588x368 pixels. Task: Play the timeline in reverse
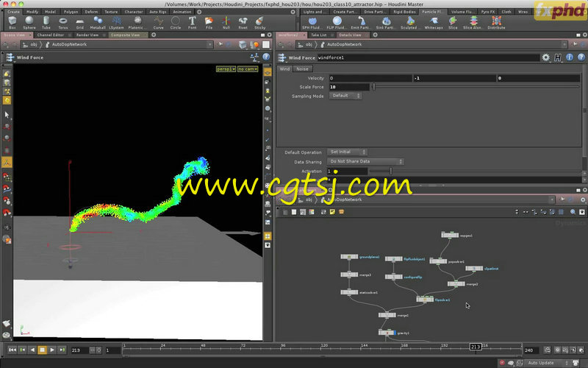pyautogui.click(x=32, y=350)
